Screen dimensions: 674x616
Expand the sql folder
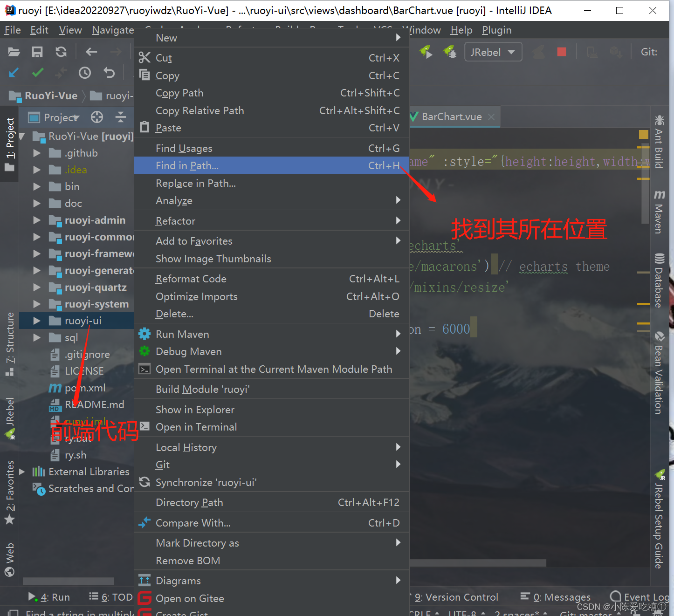37,337
